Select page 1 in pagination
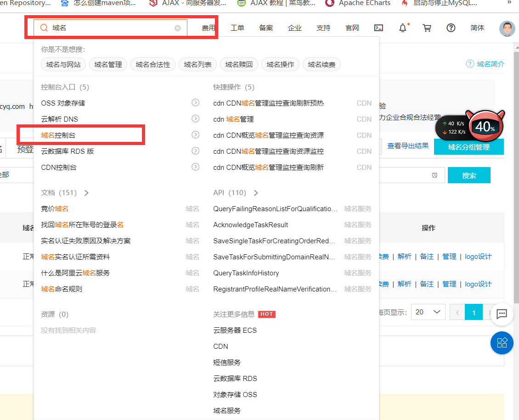The height and width of the screenshot is (420, 519). tap(474, 312)
